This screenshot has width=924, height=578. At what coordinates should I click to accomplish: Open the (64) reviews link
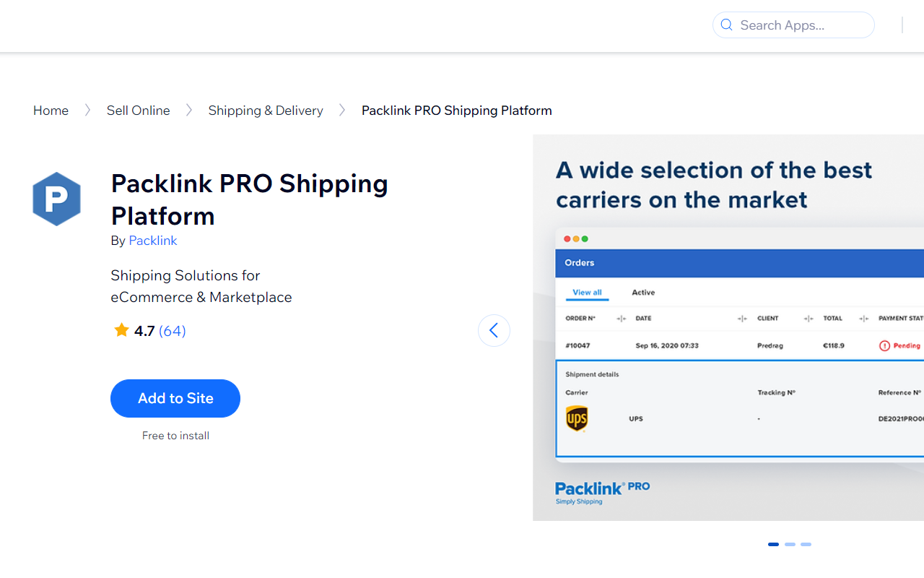click(x=172, y=330)
